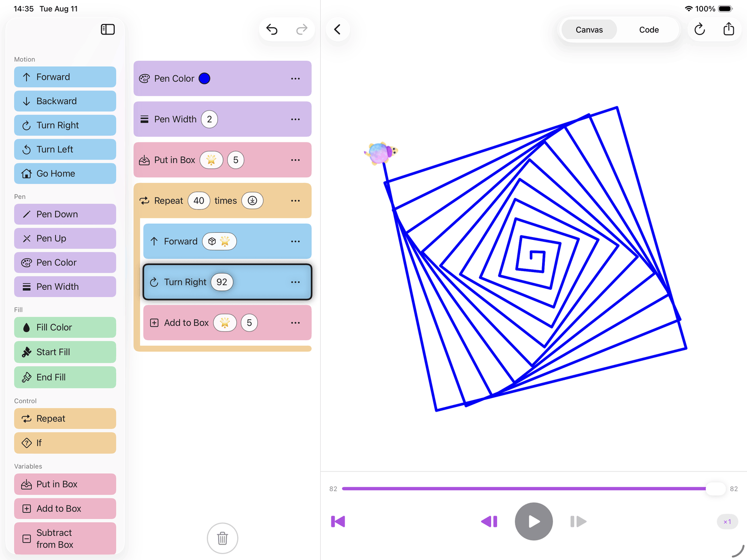Click the reset rotate icon

tap(699, 29)
